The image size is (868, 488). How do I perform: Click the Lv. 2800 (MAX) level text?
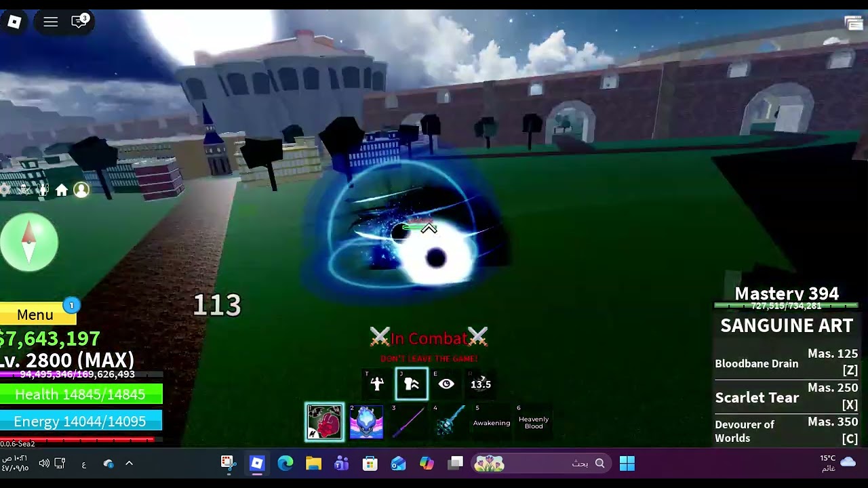(67, 360)
